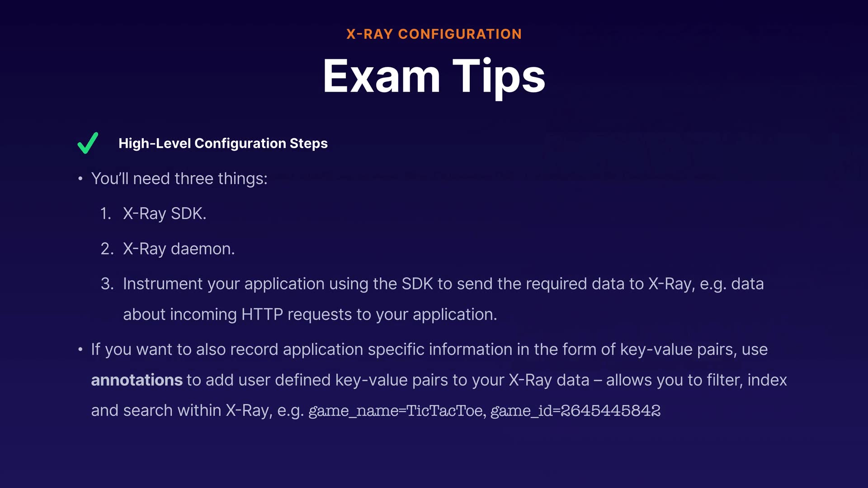Click the number 1 list marker
Viewport: 868px width, 488px height.
coord(106,213)
